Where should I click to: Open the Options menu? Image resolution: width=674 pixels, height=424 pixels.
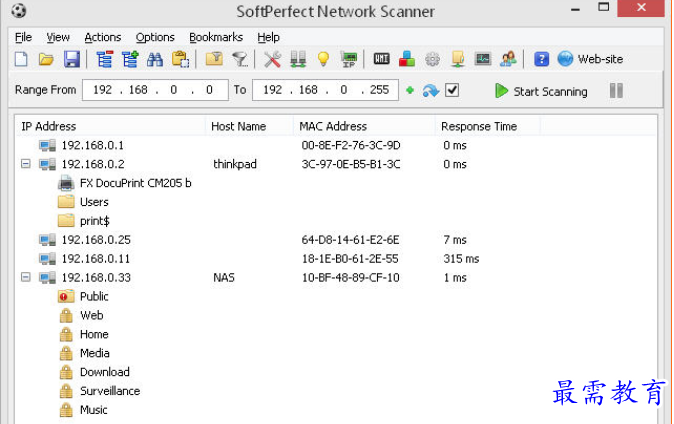[155, 37]
